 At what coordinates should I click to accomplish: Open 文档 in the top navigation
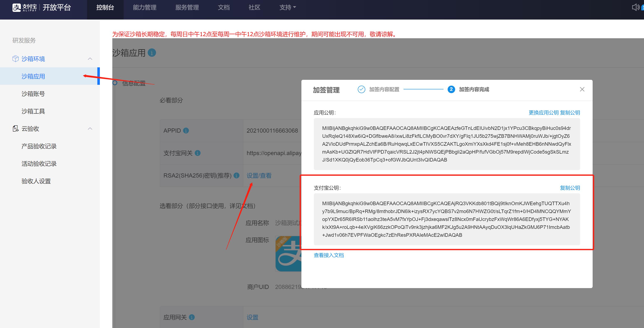point(223,7)
